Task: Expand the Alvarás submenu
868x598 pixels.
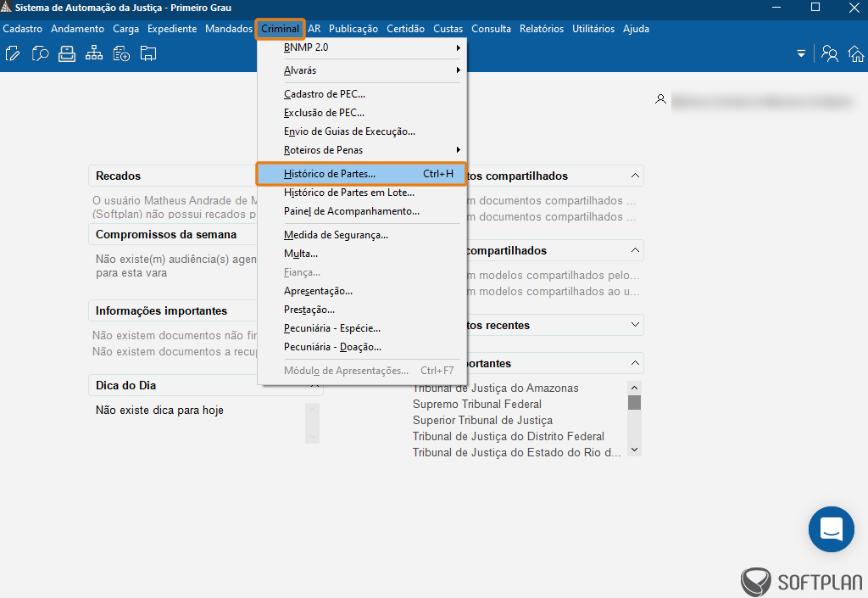Action: (x=363, y=70)
